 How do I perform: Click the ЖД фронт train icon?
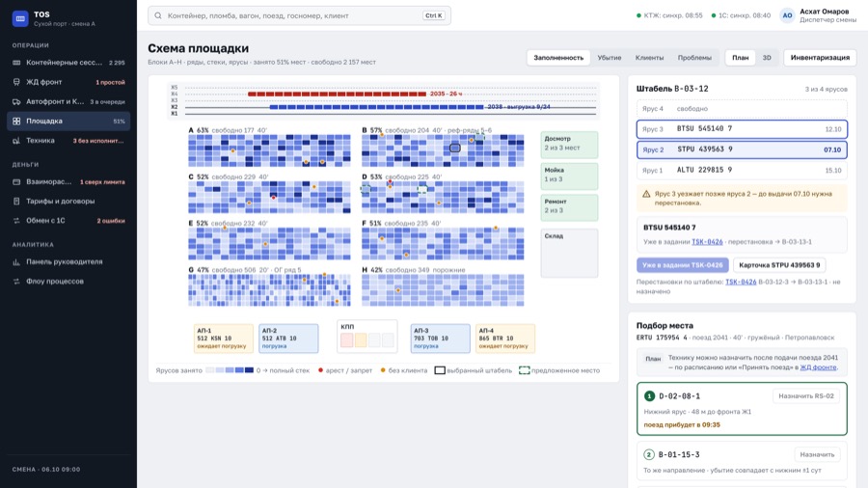16,82
